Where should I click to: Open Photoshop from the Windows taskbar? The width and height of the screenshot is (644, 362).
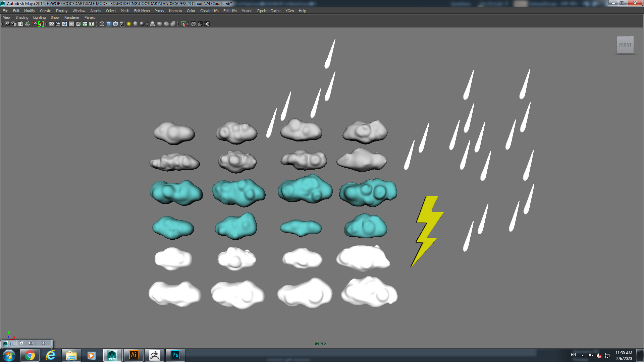[x=175, y=355]
